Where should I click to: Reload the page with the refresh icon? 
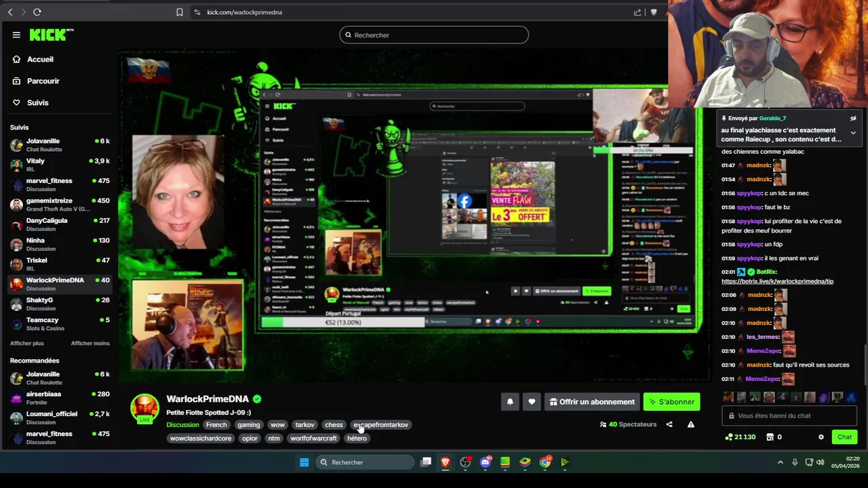(37, 12)
